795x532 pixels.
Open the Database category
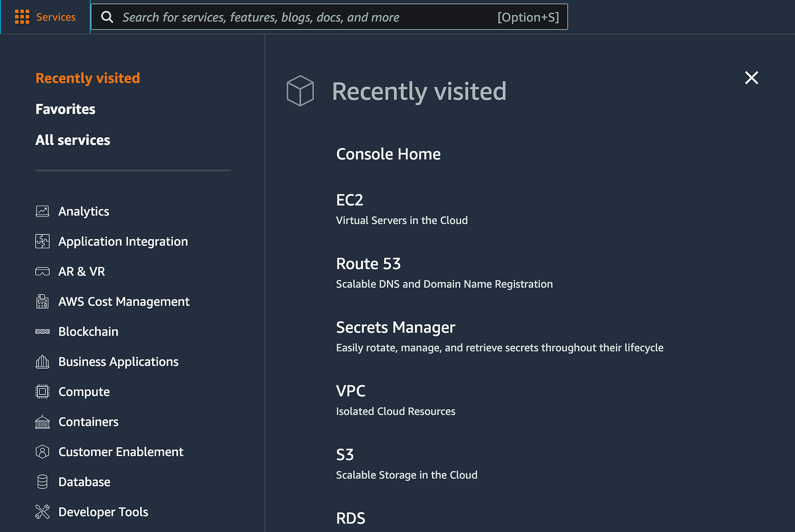84,482
